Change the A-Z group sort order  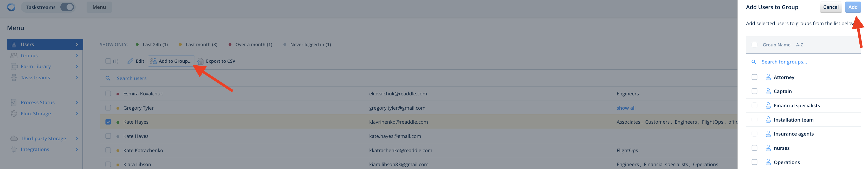tap(799, 45)
